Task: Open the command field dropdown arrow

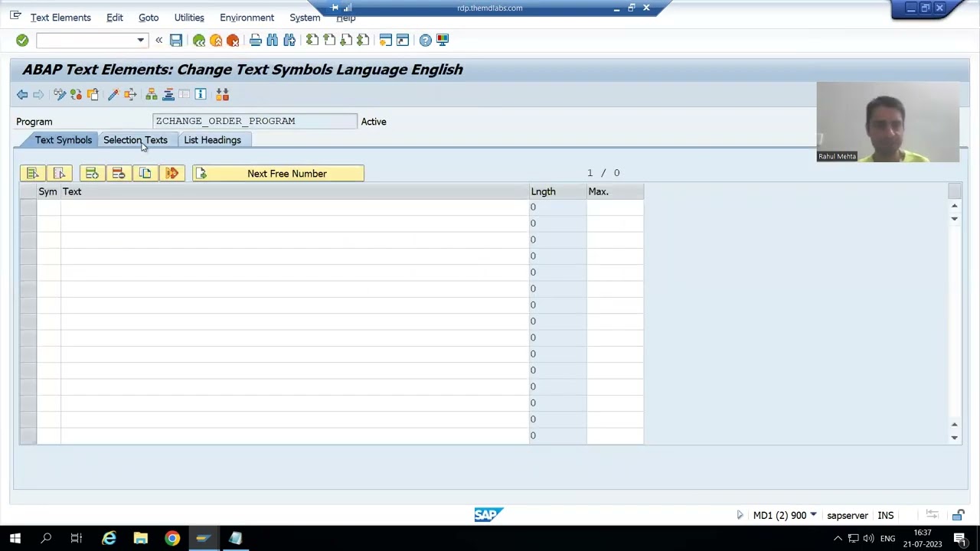Action: (x=140, y=40)
